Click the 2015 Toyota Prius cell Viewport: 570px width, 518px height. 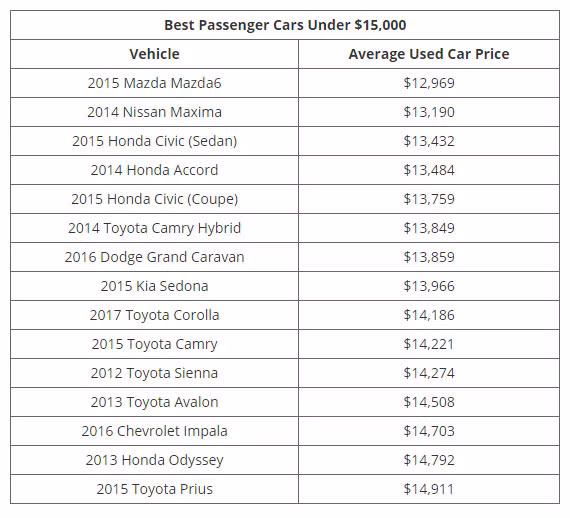point(154,489)
